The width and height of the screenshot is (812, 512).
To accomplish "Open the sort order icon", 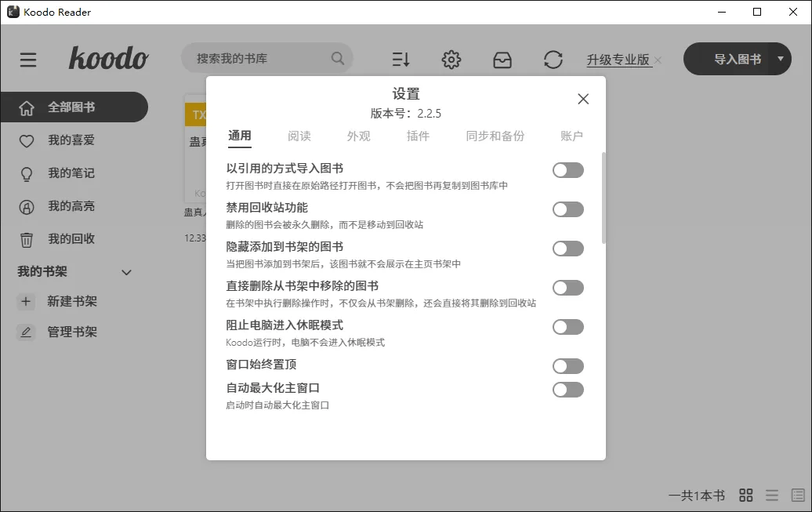I will click(x=401, y=60).
